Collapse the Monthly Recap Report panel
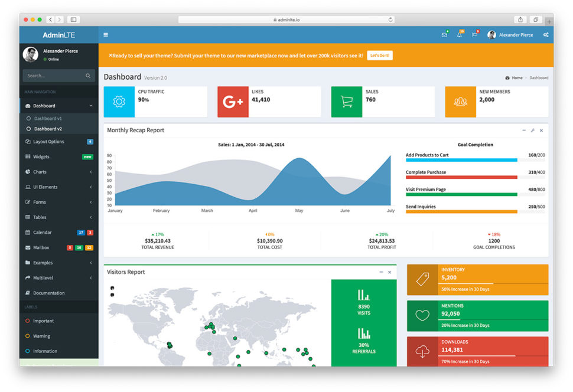This screenshot has height=392, width=573. point(523,130)
